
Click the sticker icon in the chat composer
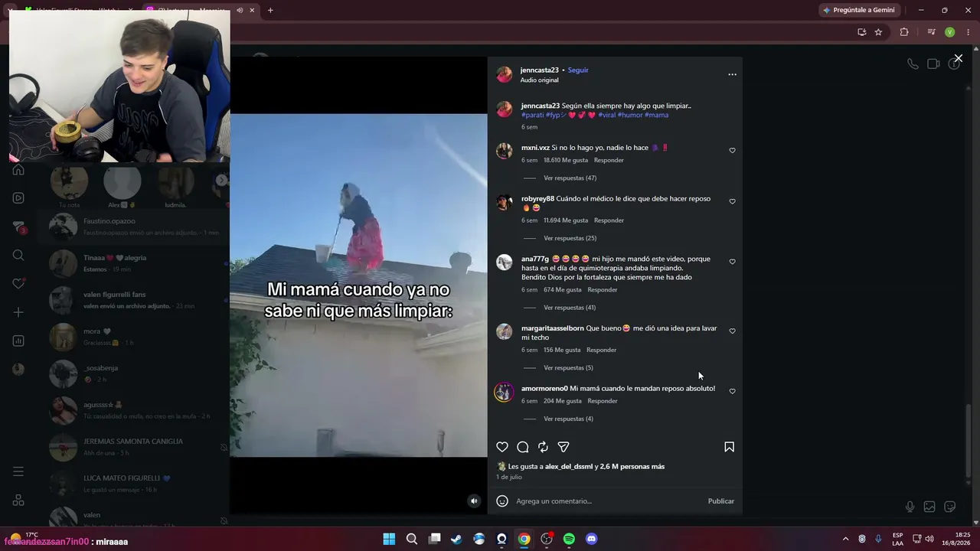tap(950, 507)
